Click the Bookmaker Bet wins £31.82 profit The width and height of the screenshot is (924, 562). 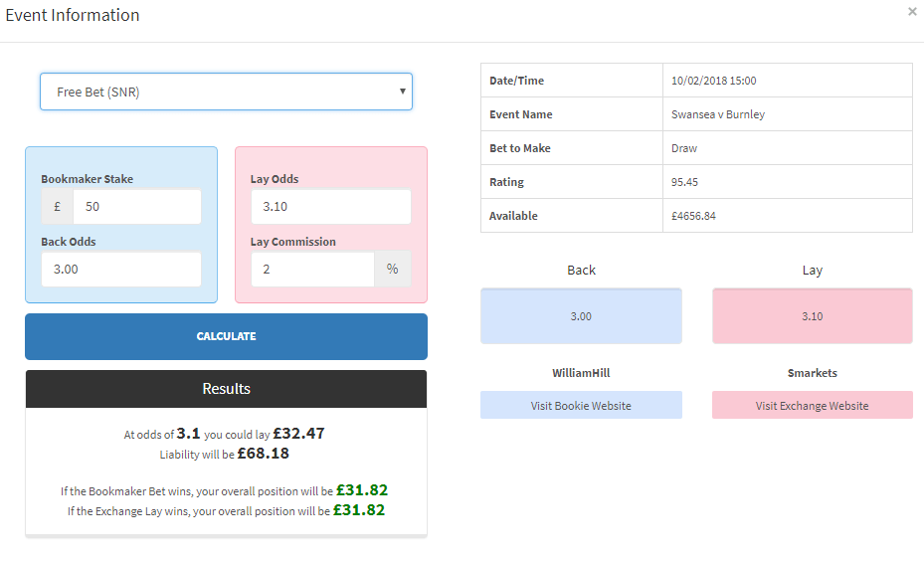pos(362,490)
